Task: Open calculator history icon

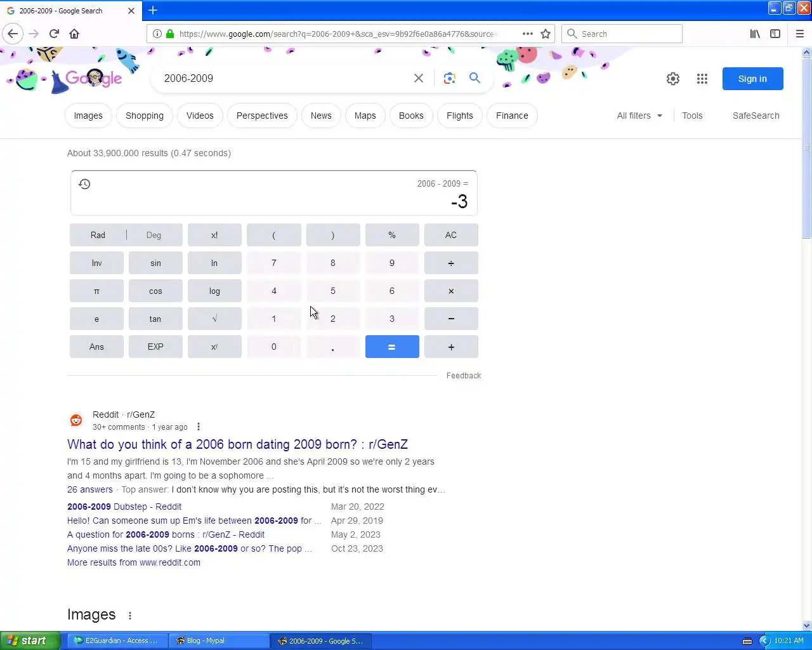Action: point(84,184)
